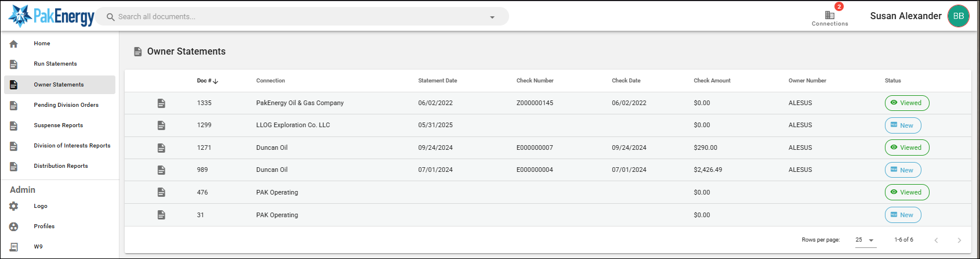Click LLOG Exploration Co. LLC cell
Screen dimensions: 980x259
coord(293,125)
